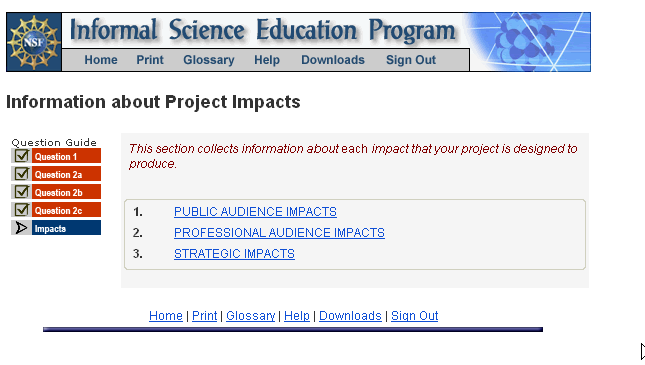Click the footer Print link
This screenshot has height=365, width=645.
(x=204, y=316)
